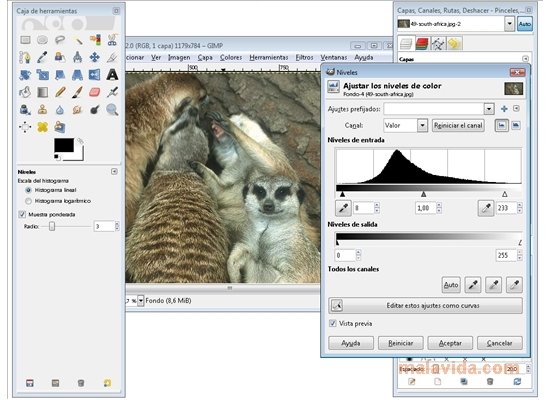The image size is (550, 400).
Task: Select the Bucket Fill tool
Action: pyautogui.click(x=25, y=92)
